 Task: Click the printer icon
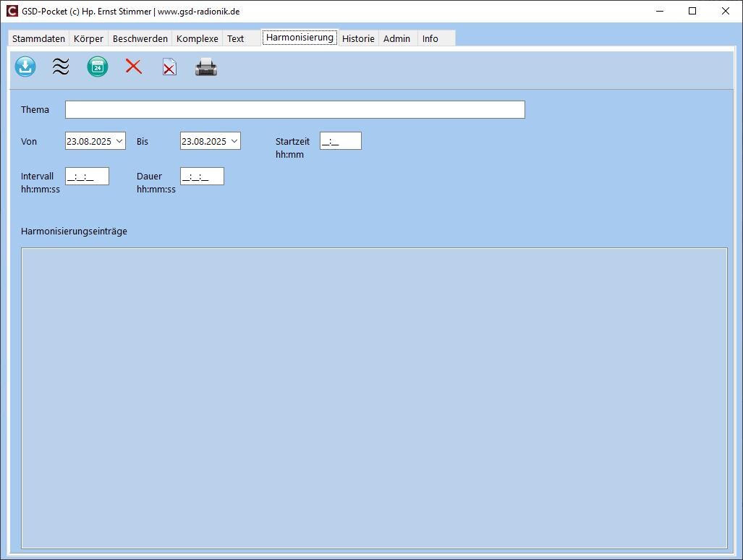[x=206, y=67]
